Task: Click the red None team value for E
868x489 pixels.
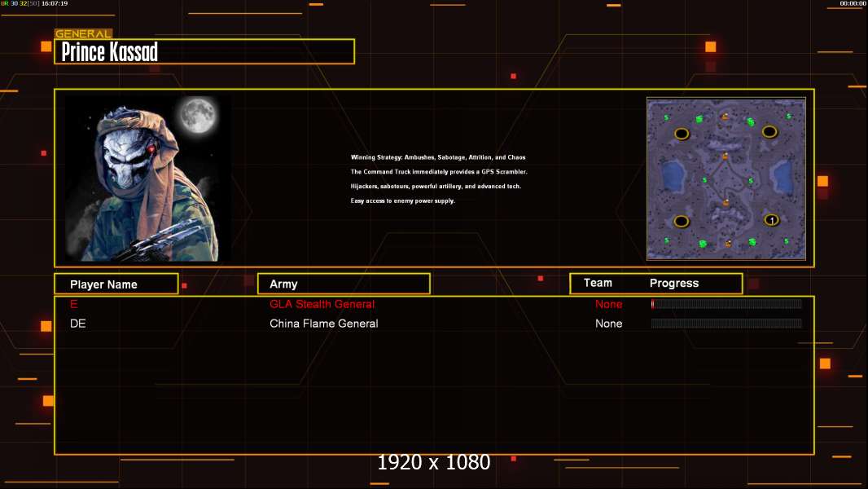Action: click(608, 304)
